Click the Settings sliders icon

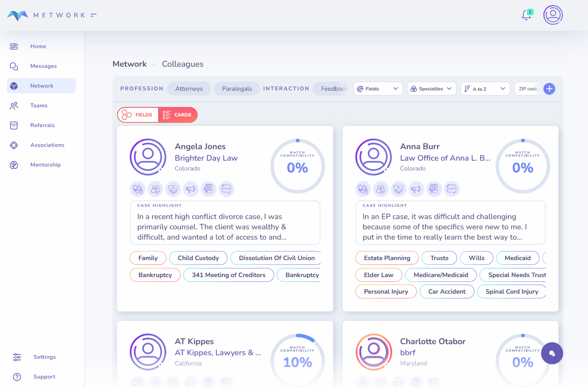[x=17, y=357]
